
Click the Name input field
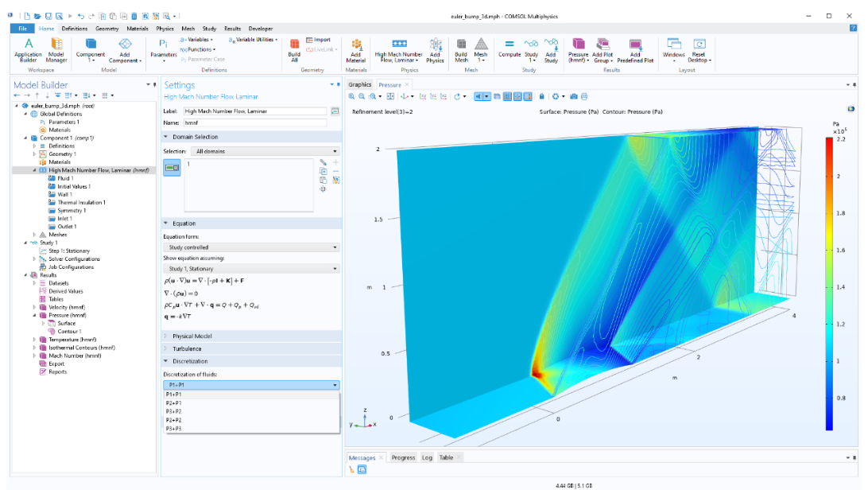pyautogui.click(x=255, y=123)
